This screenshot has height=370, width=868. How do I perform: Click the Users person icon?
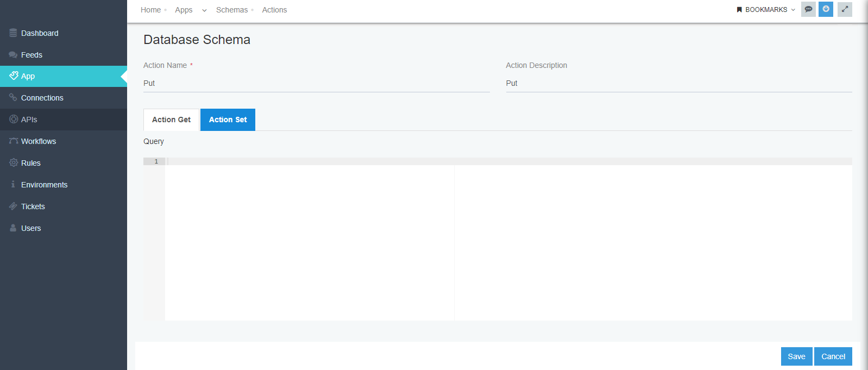(13, 228)
